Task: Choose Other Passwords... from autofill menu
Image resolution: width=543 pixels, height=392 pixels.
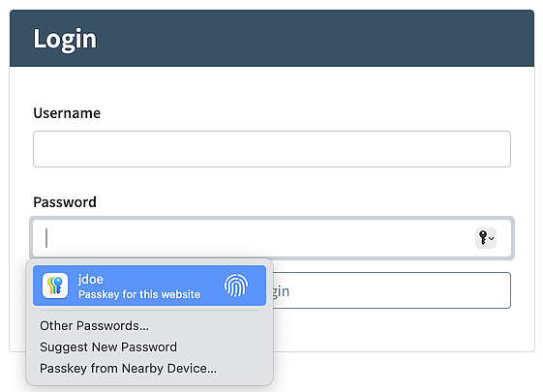Action: click(x=94, y=326)
